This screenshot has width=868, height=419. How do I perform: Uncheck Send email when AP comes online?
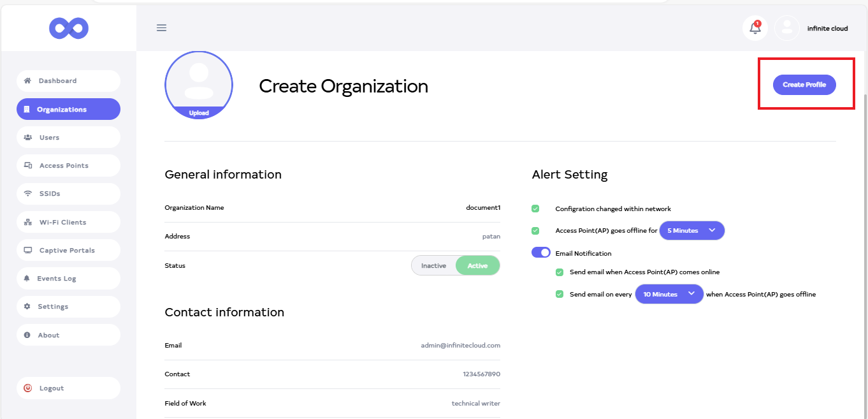(x=560, y=272)
